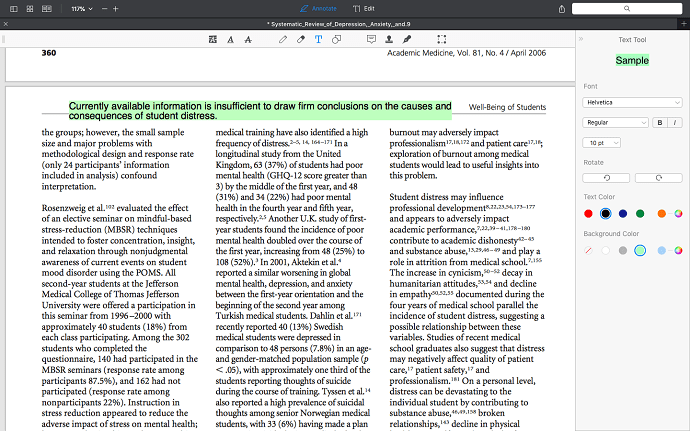Choose no background color option
Image resolution: width=690 pixels, height=431 pixels.
(588, 250)
